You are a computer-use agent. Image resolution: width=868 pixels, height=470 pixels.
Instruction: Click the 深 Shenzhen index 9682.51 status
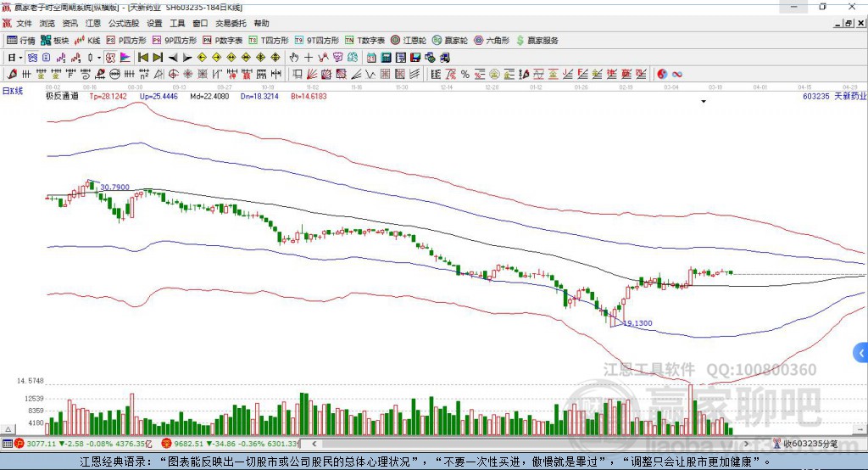(231, 444)
